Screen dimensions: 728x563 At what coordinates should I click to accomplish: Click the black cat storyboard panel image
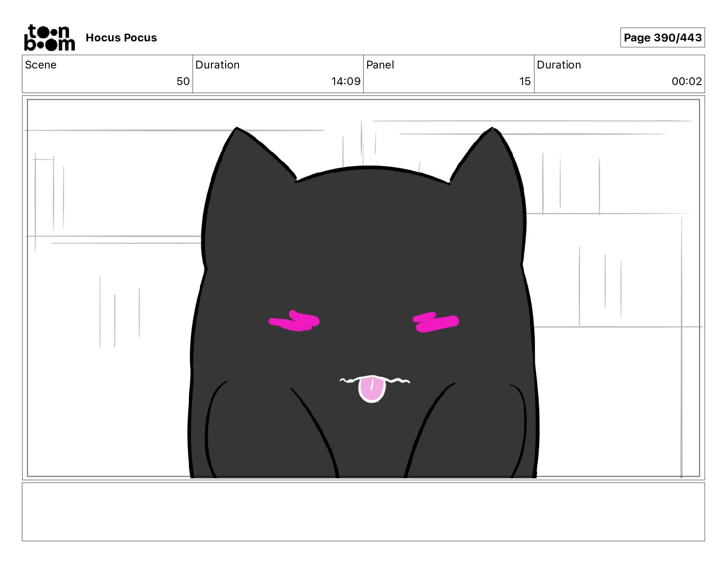pos(363,288)
